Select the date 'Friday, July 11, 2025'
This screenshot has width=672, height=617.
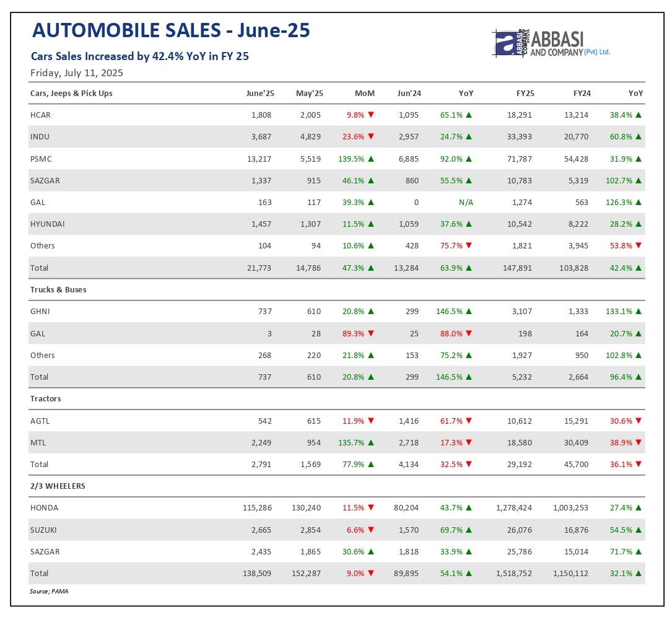pos(77,73)
